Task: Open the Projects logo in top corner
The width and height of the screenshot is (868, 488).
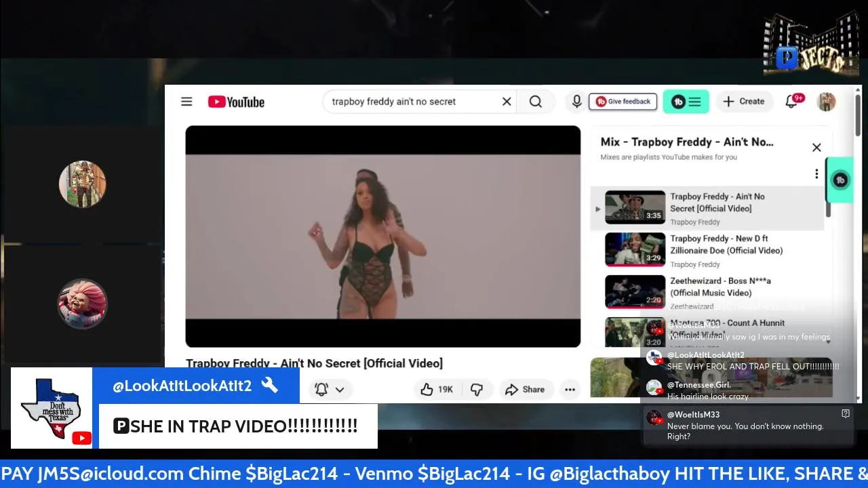Action: 811,44
